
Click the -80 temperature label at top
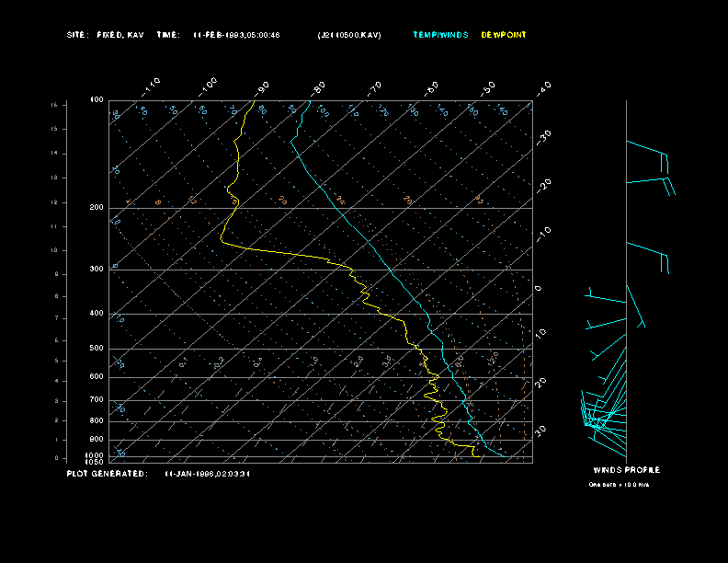tap(317, 88)
